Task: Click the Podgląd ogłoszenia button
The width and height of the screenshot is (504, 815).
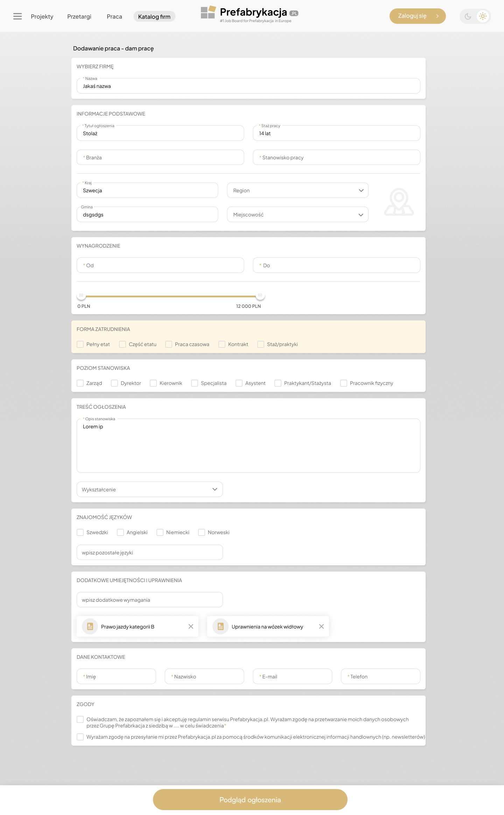Action: tap(250, 800)
